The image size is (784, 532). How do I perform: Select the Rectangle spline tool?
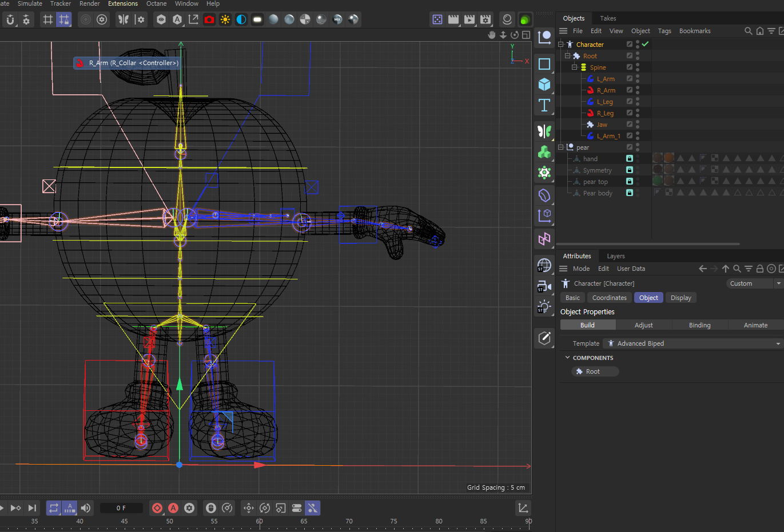tap(544, 64)
